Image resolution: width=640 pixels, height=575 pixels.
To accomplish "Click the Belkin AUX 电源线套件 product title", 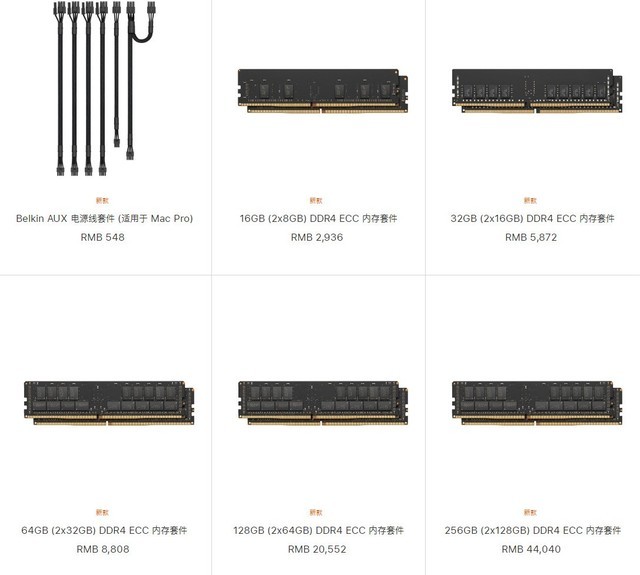I will point(104,218).
